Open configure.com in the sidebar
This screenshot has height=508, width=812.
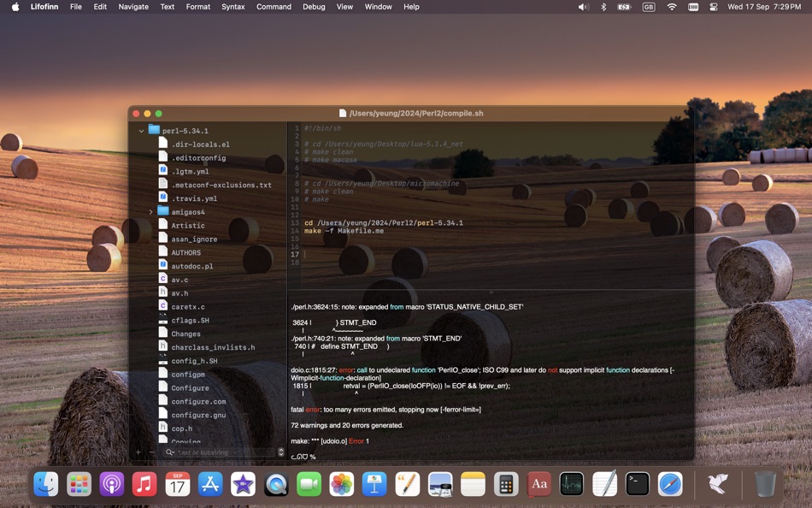[198, 401]
